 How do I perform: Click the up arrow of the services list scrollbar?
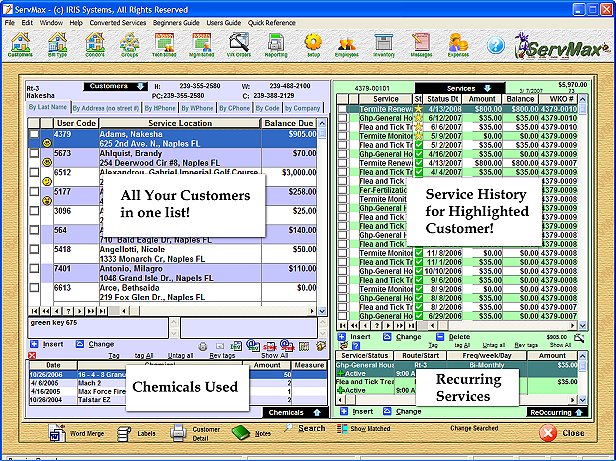tap(583, 99)
